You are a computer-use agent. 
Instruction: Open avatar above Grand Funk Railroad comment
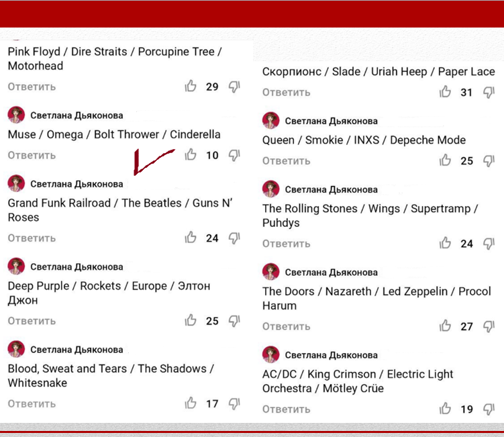(x=16, y=183)
